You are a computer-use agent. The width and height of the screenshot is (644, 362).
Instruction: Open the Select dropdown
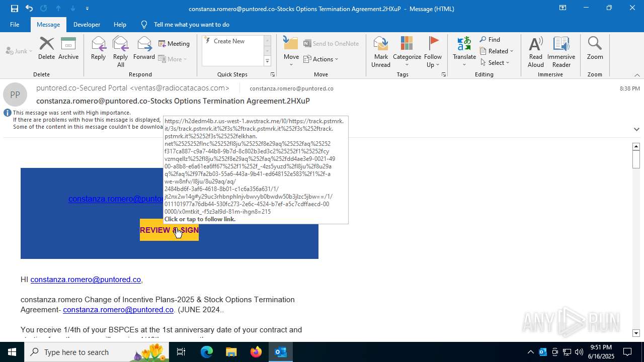tap(495, 63)
